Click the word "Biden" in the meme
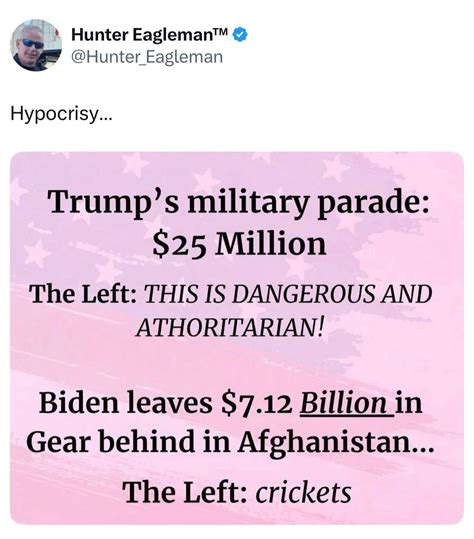This screenshot has width=474, height=539. pyautogui.click(x=79, y=403)
